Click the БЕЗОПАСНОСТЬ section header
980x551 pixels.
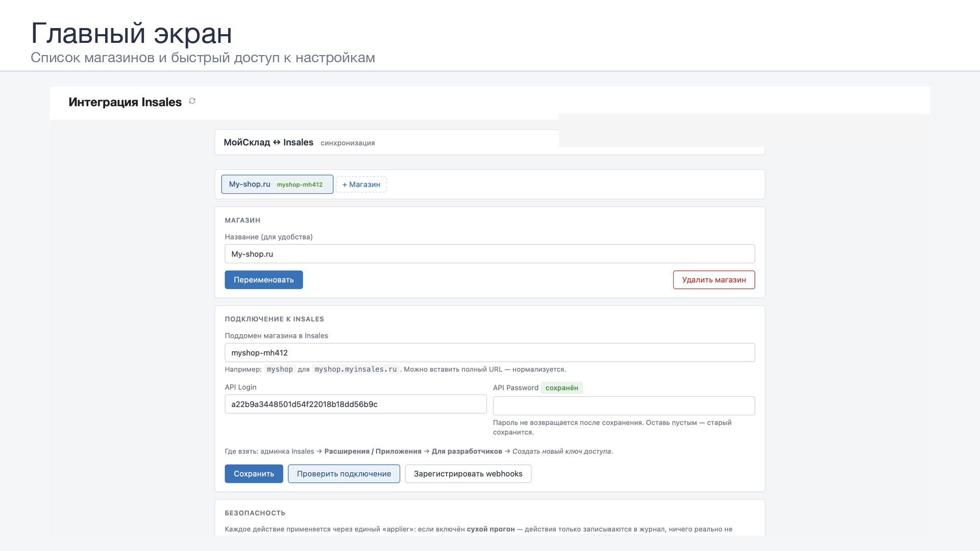point(255,513)
